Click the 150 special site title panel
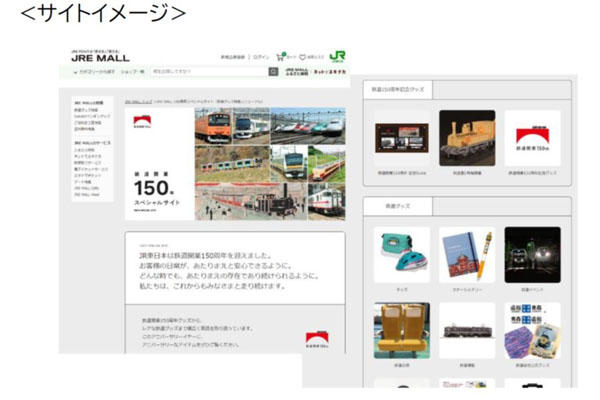600x400 pixels. pos(160,164)
